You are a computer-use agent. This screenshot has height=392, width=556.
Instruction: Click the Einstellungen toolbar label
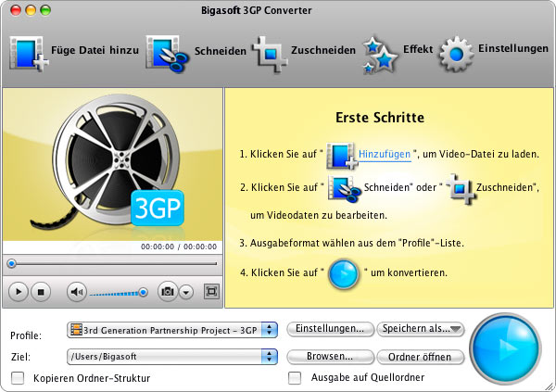[513, 48]
